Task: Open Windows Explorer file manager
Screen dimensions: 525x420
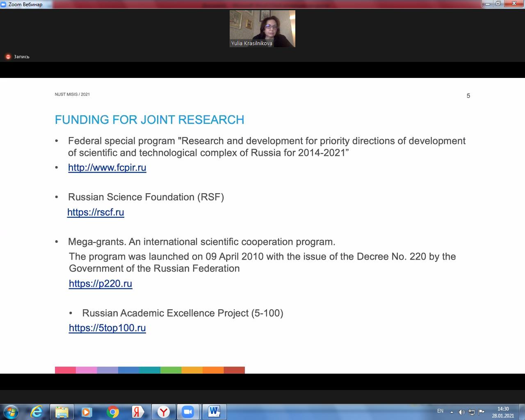Action: pyautogui.click(x=62, y=412)
